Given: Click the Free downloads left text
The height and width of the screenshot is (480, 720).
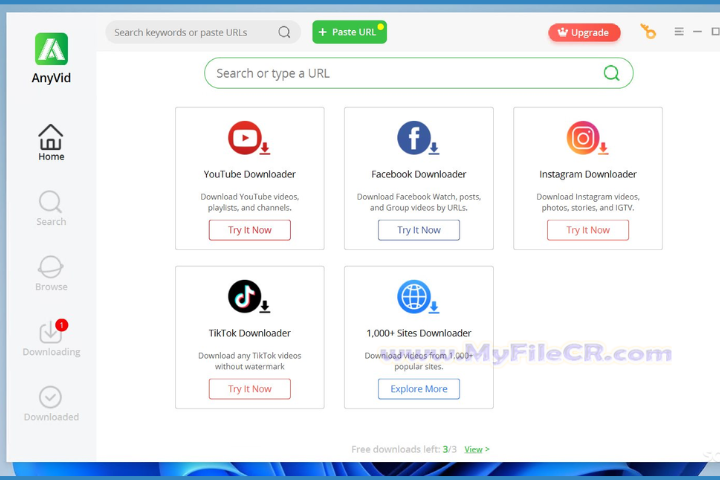Looking at the screenshot, I should coord(404,449).
